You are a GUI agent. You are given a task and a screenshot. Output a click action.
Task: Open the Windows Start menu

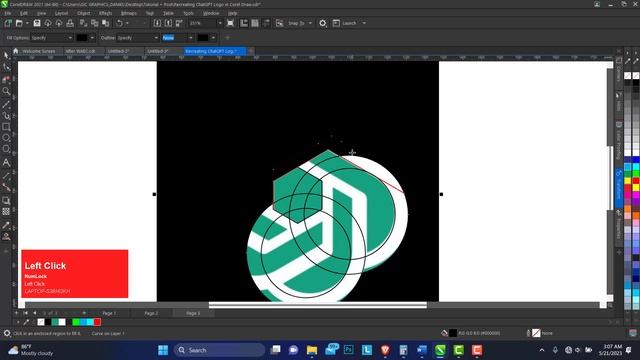pyautogui.click(x=163, y=350)
